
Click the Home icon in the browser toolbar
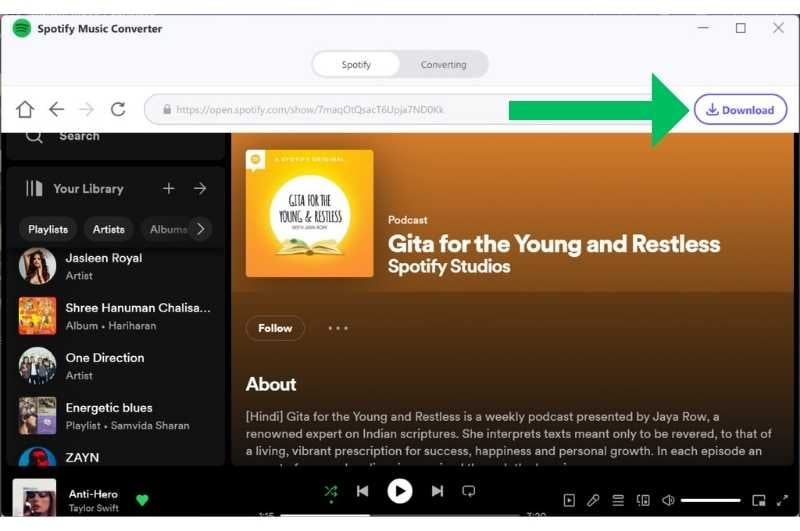point(25,109)
